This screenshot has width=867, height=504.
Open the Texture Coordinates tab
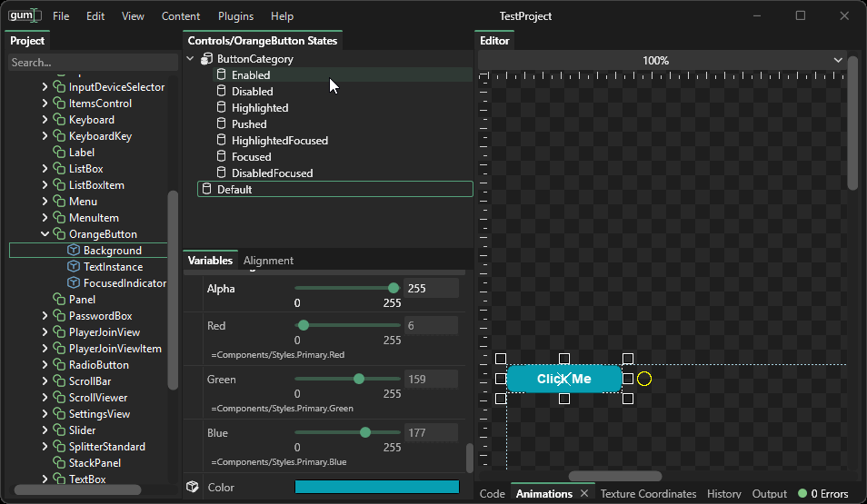pos(648,494)
